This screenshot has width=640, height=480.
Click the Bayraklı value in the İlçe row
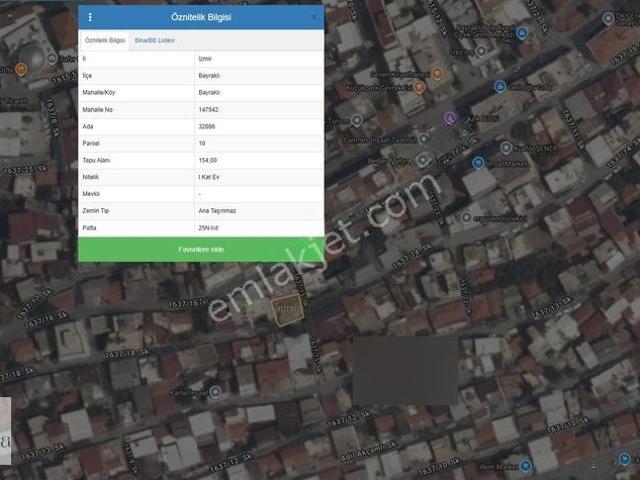[x=209, y=76]
